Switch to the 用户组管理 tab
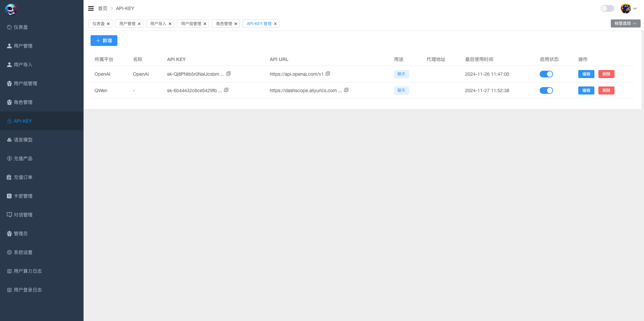Viewport: 644px width, 321px height. pos(191,24)
